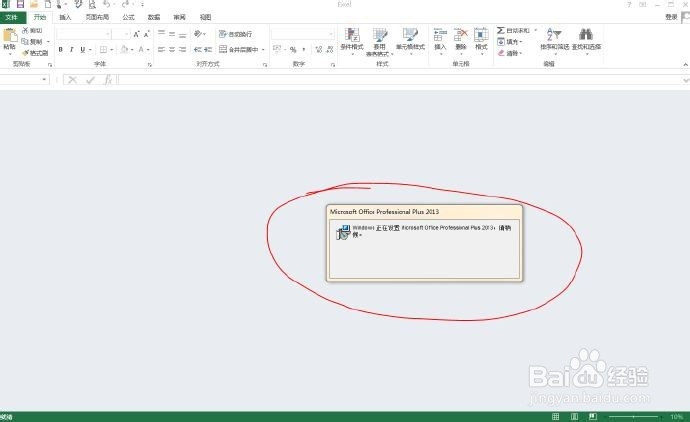
Task: Open 套用表格格式 (Format as Table) menu
Action: coord(380,40)
